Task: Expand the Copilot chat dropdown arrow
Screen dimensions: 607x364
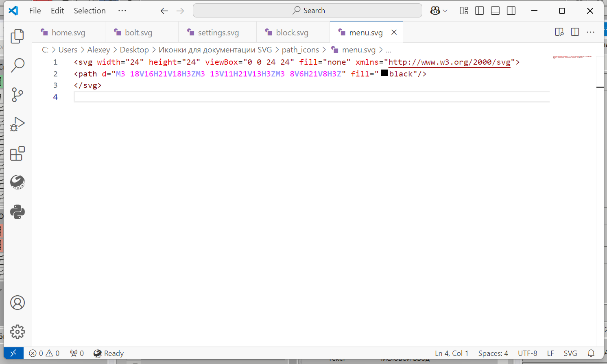Action: [x=445, y=11]
